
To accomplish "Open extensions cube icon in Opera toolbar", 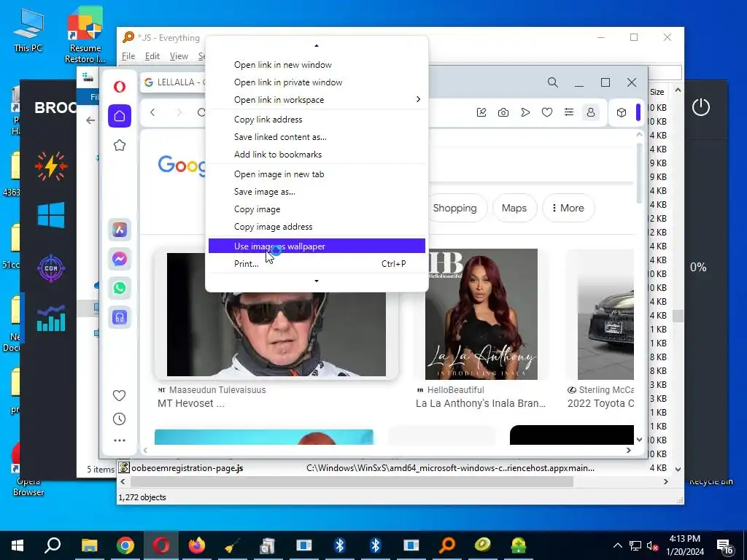I will (x=622, y=112).
